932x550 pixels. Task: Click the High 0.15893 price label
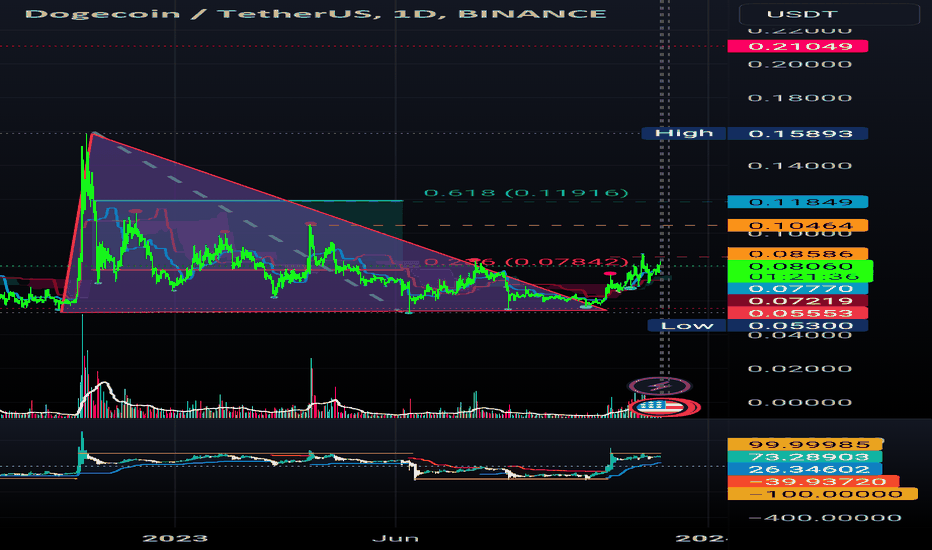pos(798,134)
